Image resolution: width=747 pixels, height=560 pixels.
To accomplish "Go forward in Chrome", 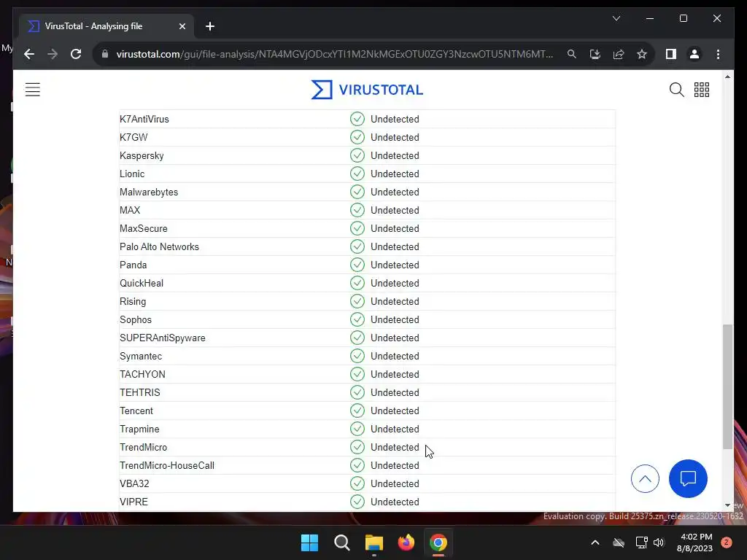I will (x=53, y=54).
